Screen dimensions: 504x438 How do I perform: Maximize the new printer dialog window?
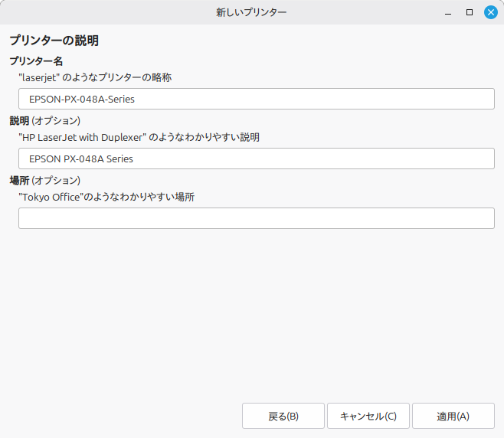[470, 12]
